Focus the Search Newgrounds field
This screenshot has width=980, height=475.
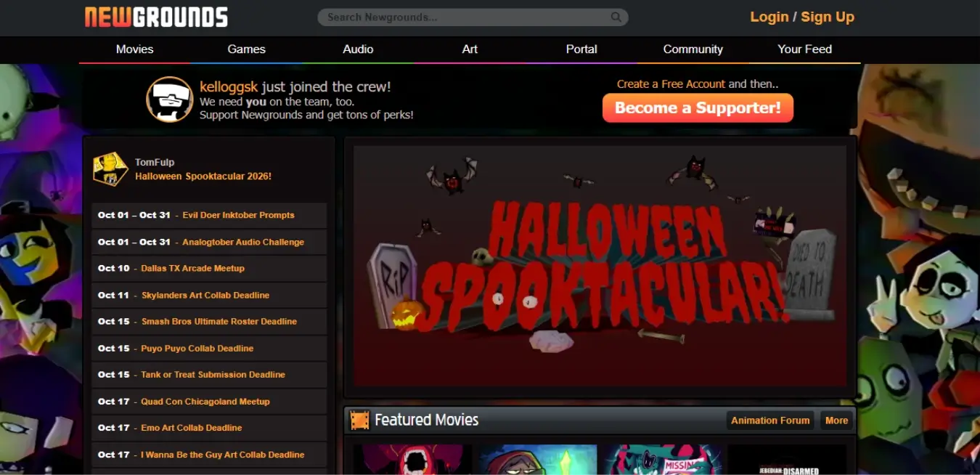pos(473,17)
